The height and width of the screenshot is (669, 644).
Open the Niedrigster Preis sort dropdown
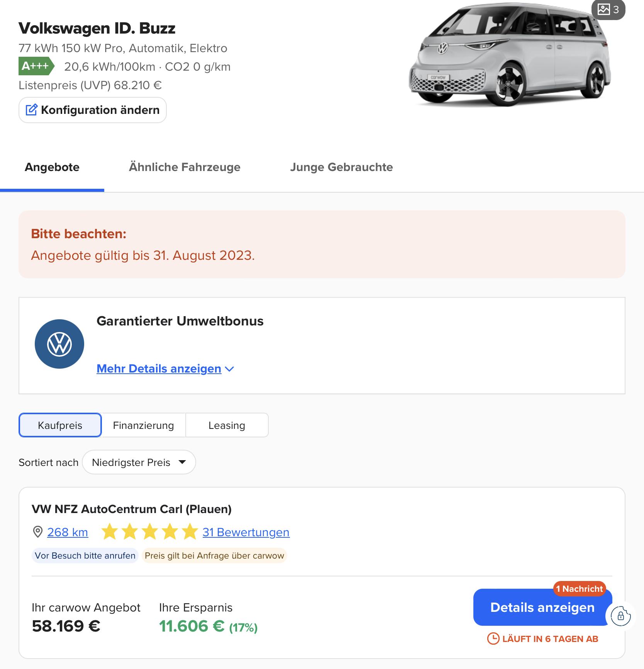tap(139, 462)
